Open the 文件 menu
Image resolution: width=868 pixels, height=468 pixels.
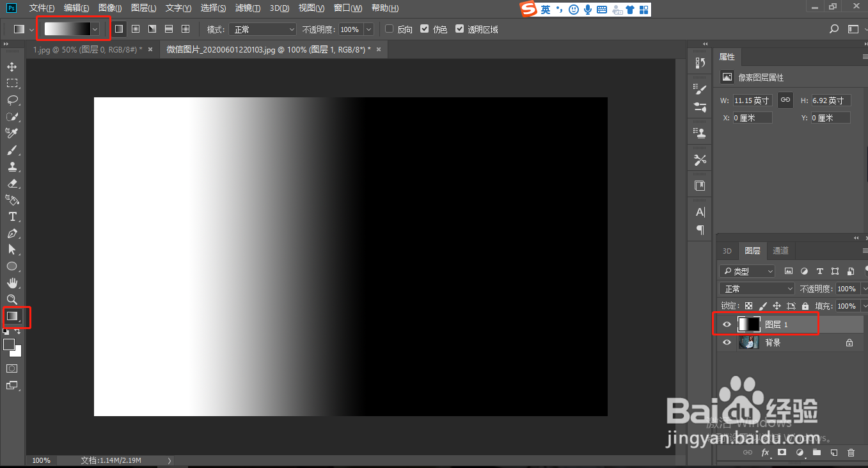(42, 8)
